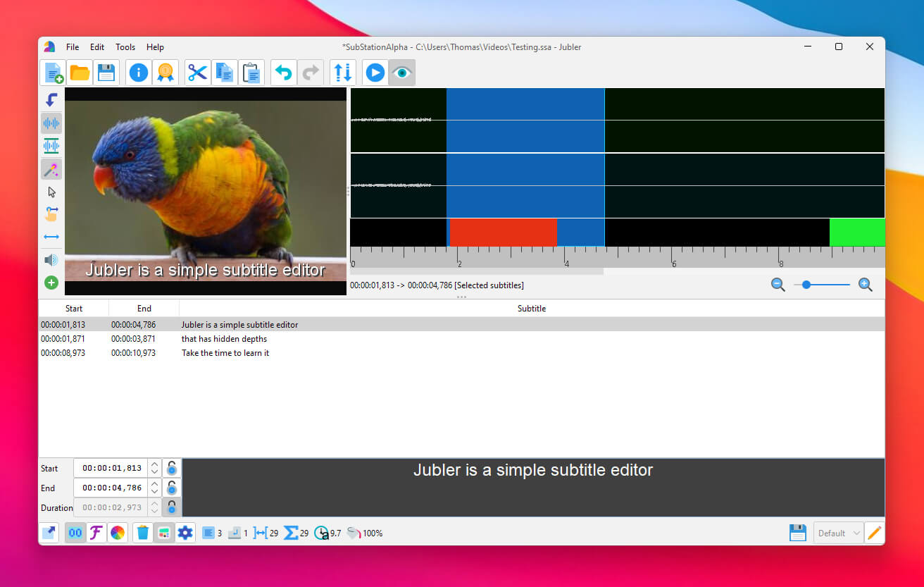Open the Tools menu

pos(125,47)
